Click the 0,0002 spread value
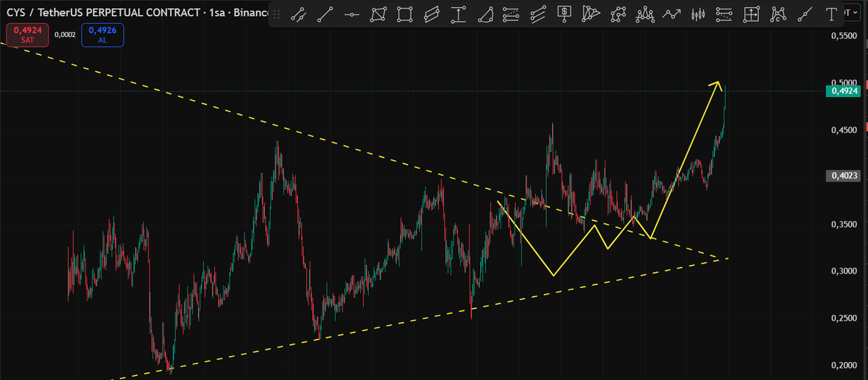The height and width of the screenshot is (380, 868). (x=65, y=35)
